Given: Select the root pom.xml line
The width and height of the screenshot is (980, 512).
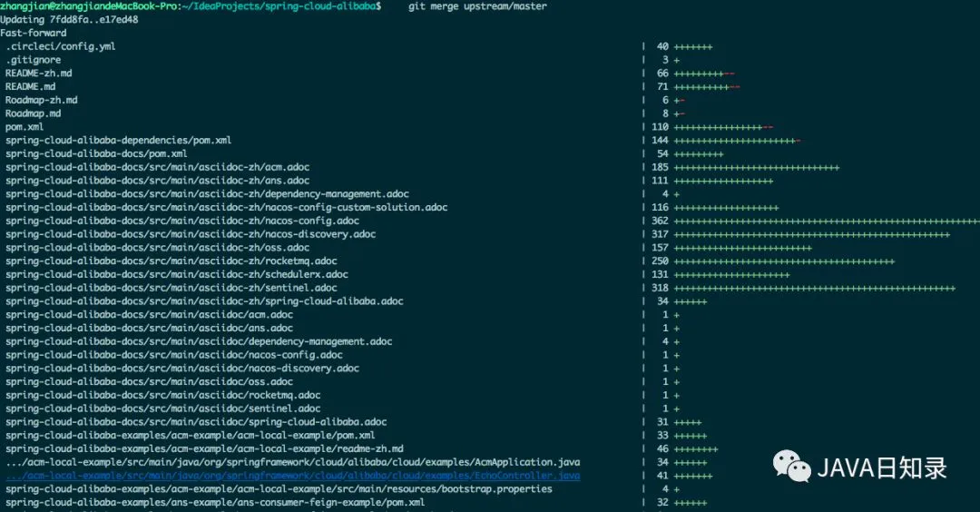Looking at the screenshot, I should point(25,127).
